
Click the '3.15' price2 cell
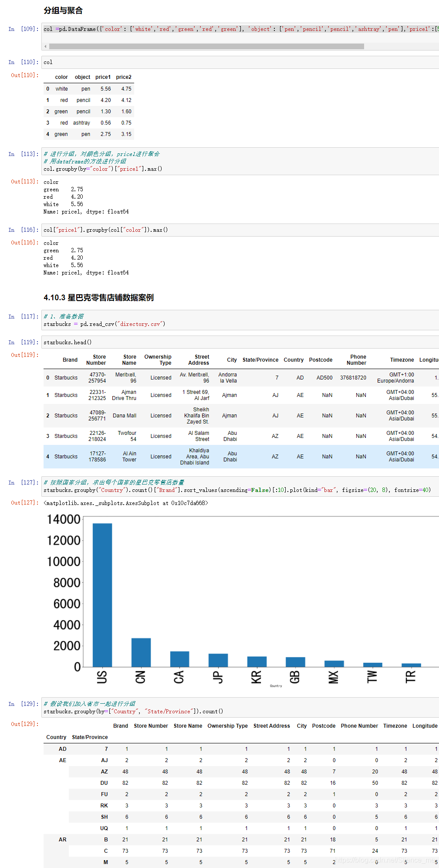click(x=126, y=134)
